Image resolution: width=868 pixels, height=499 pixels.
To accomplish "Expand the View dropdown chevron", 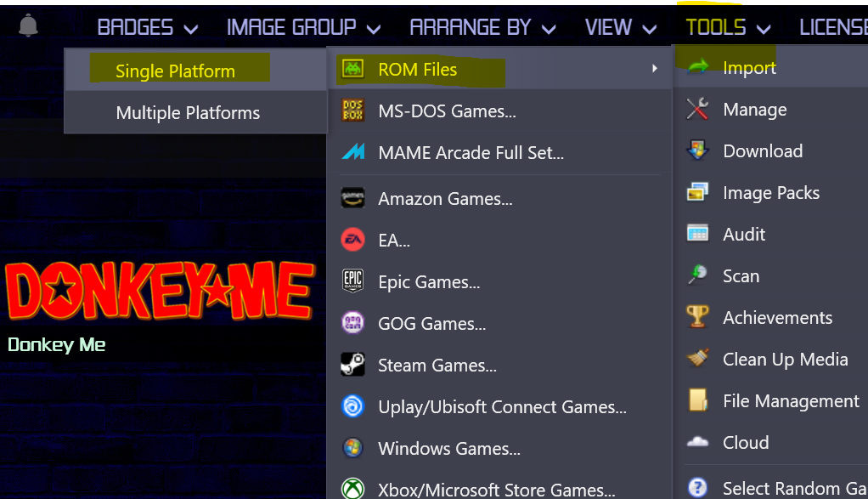I will click(x=650, y=29).
